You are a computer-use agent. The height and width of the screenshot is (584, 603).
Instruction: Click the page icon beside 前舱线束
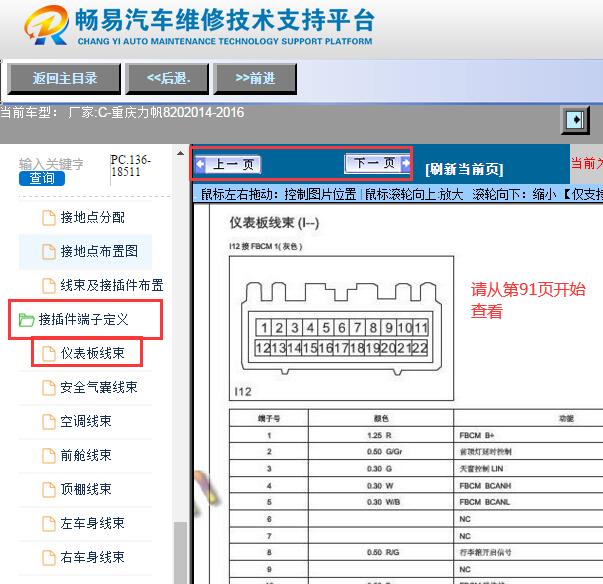point(48,456)
